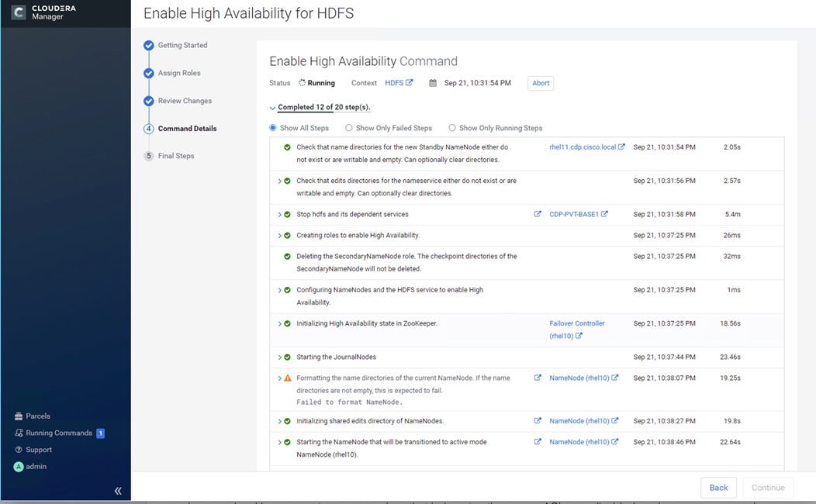Click the Getting Started completed step icon

149,45
